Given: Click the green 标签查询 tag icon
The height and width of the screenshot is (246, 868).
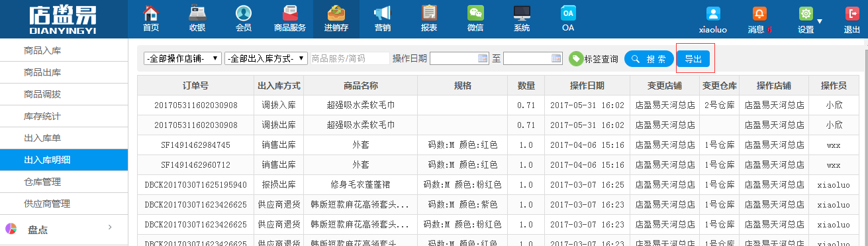Looking at the screenshot, I should pyautogui.click(x=575, y=59).
